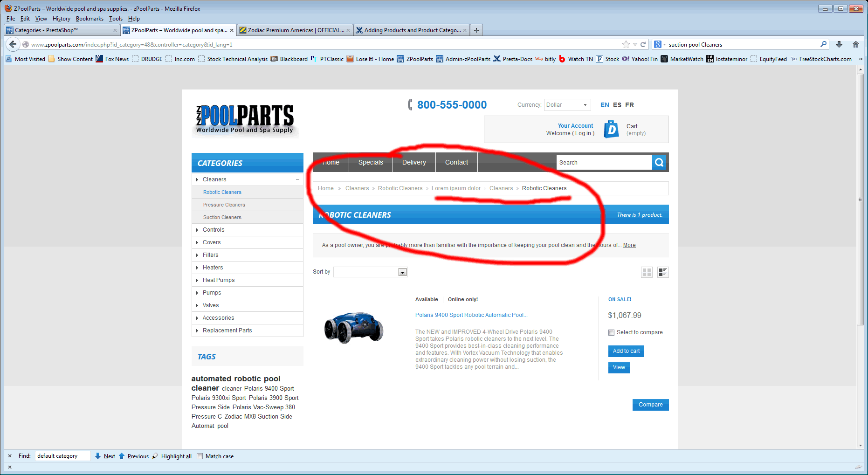Click the Find text input field
Image resolution: width=868 pixels, height=475 pixels.
(x=63, y=456)
